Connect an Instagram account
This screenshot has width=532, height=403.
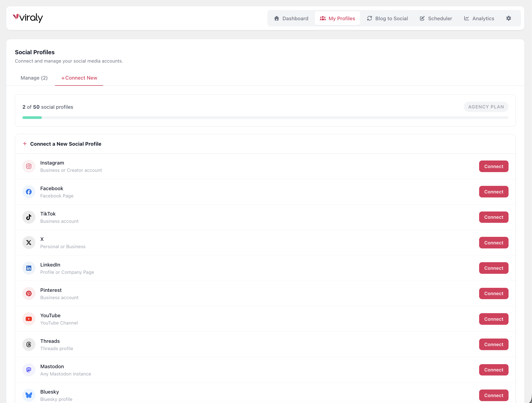(493, 166)
